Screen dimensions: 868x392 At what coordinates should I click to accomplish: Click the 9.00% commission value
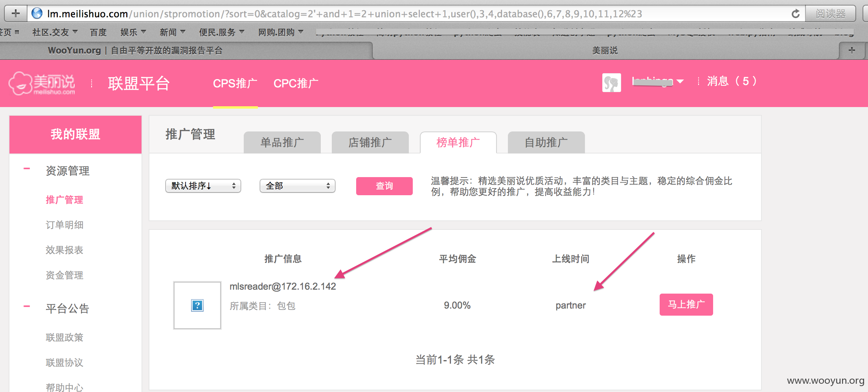[x=457, y=305]
